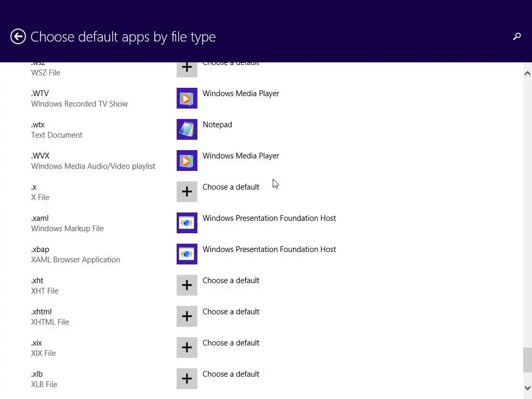532x399 pixels.
Task: Click the plus icon for .x file
Action: (x=187, y=192)
